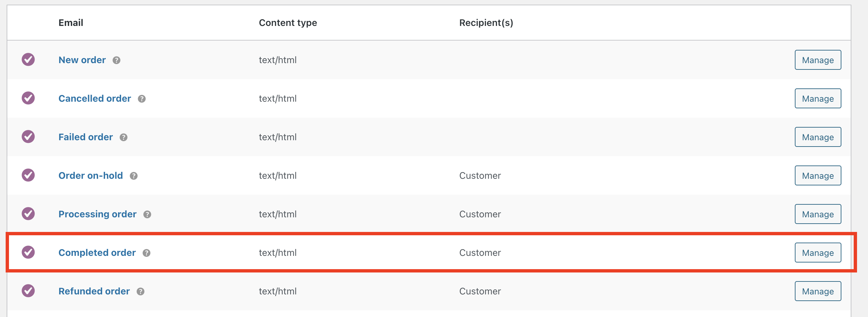This screenshot has width=868, height=317.
Task: Open Refunded order email link
Action: [94, 291]
